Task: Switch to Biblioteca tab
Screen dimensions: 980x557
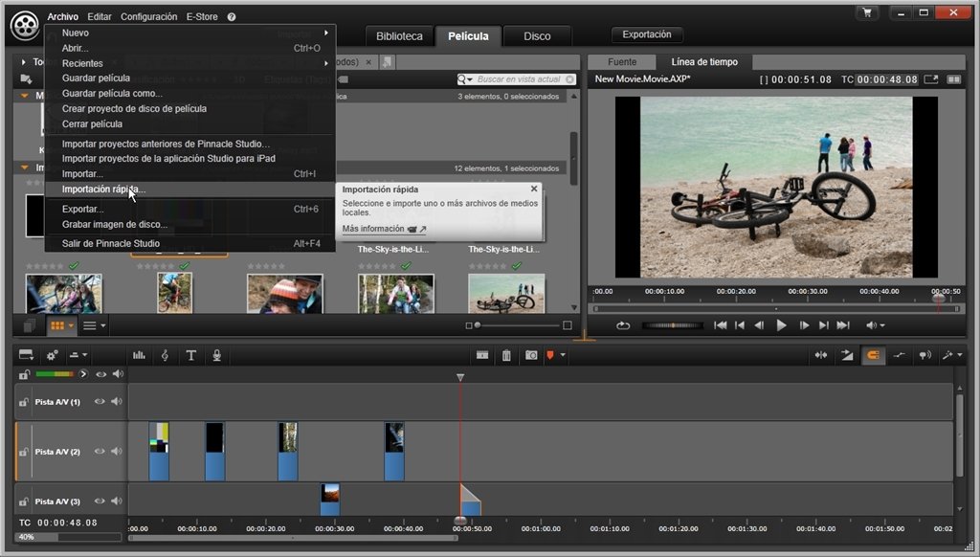Action: 399,36
